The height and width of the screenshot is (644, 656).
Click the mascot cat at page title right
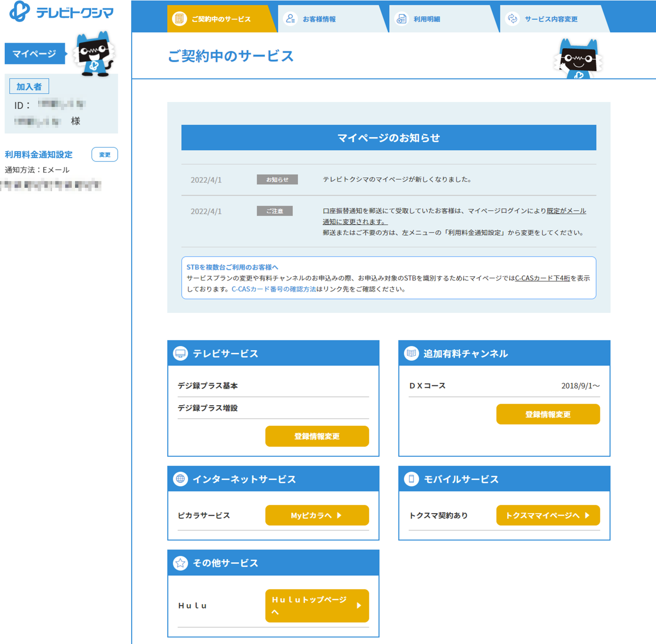point(578,59)
